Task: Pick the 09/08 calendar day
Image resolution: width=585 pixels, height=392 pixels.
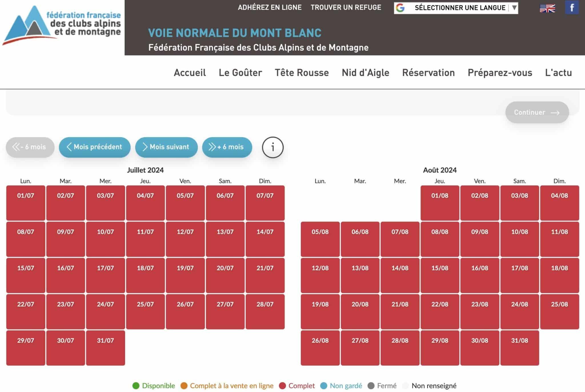Action: point(480,239)
